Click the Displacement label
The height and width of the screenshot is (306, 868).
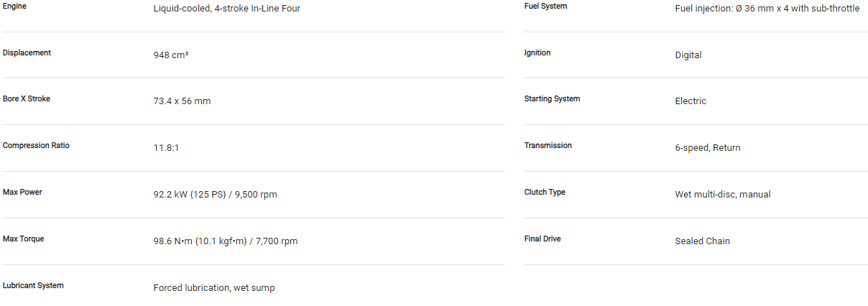[27, 52]
